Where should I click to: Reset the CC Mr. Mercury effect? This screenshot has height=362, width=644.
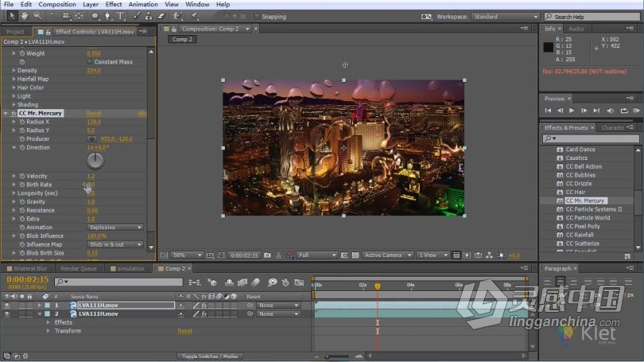(x=94, y=113)
